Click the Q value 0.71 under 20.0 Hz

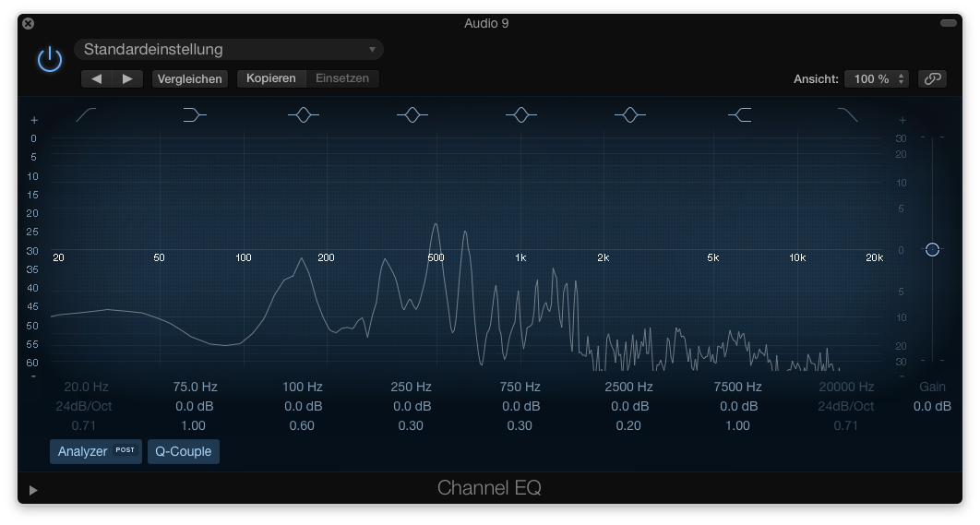(x=84, y=425)
